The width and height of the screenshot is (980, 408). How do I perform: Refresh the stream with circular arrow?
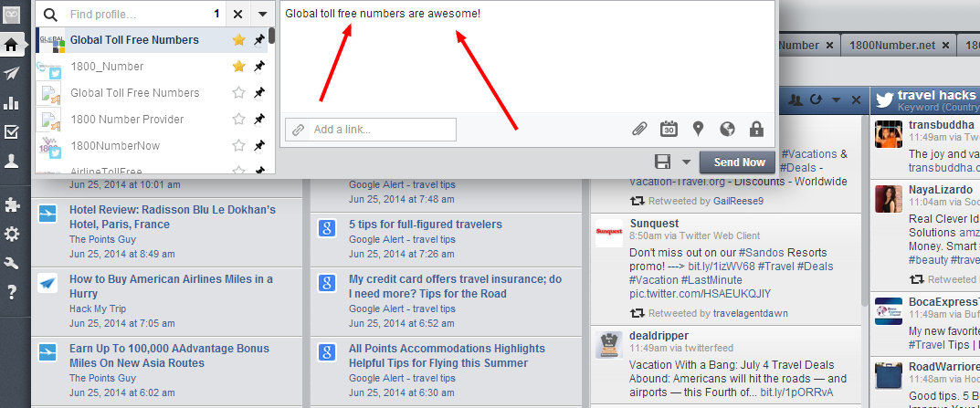(x=816, y=99)
